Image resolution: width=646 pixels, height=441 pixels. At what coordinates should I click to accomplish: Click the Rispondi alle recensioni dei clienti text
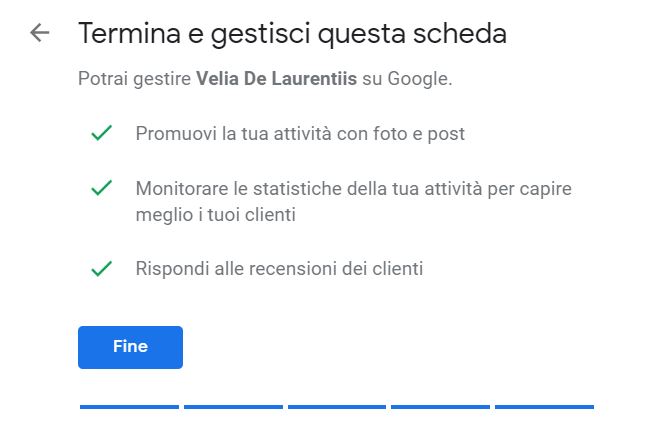[x=279, y=269]
